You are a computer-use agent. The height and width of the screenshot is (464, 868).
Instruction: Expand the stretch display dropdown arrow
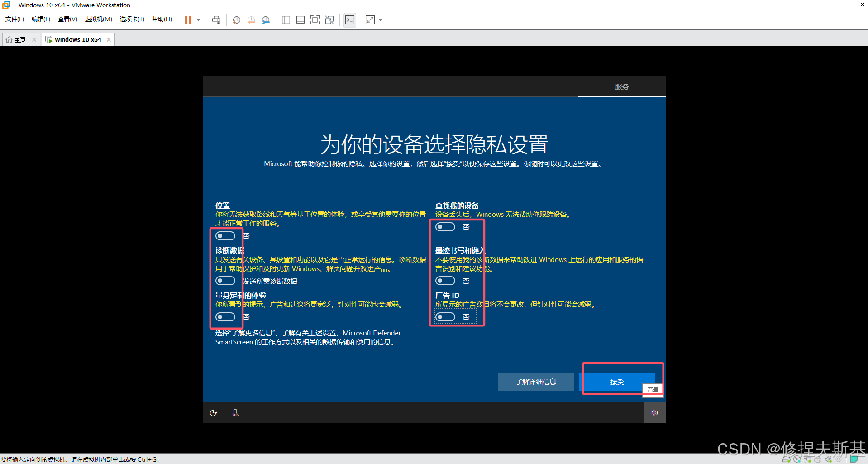click(380, 20)
